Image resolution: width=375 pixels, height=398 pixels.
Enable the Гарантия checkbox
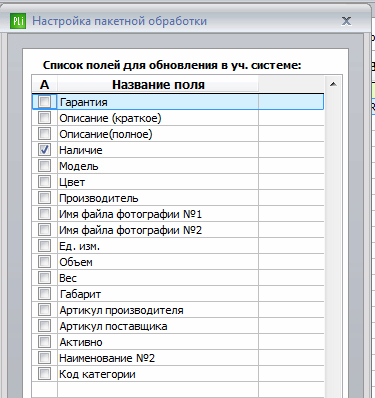[x=44, y=101]
